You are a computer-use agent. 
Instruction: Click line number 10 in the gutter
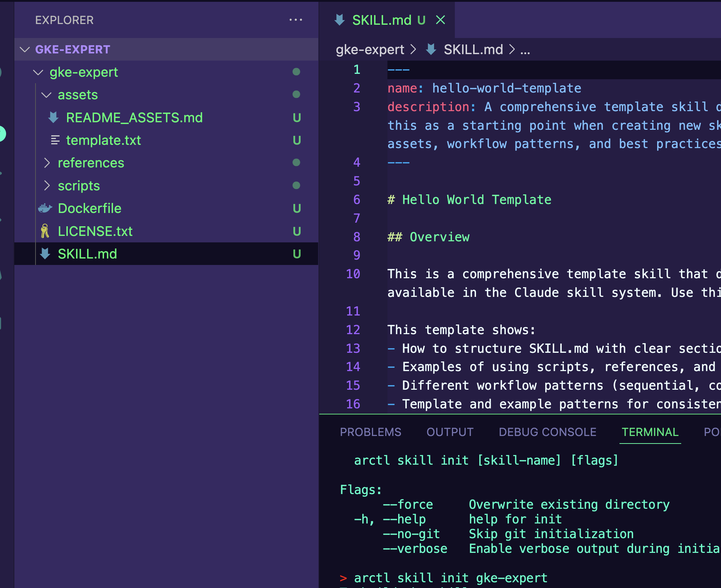(353, 274)
